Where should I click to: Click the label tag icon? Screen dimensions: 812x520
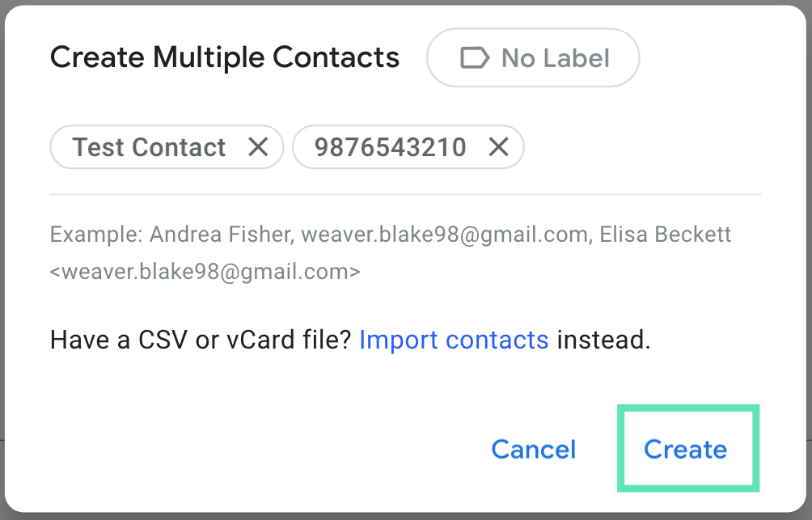[x=474, y=58]
